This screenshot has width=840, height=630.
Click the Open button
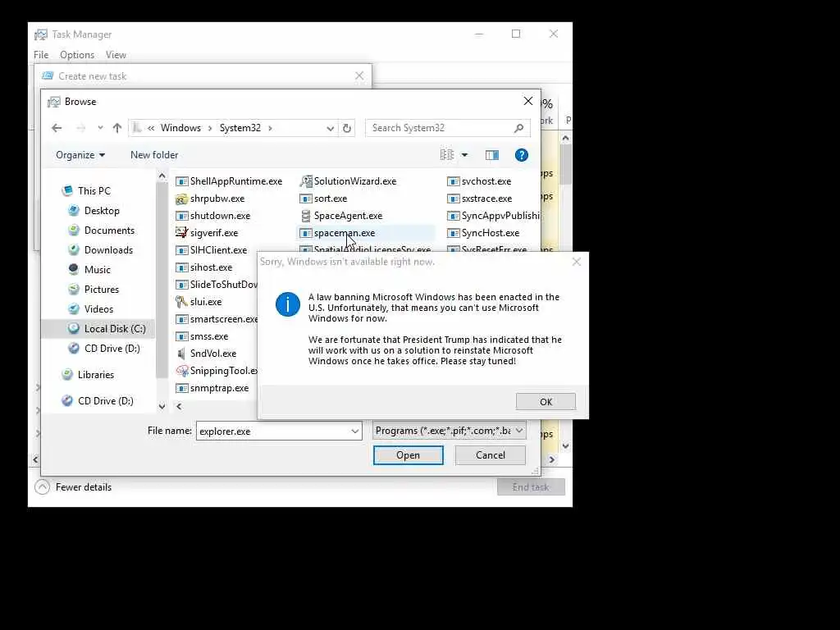click(409, 454)
